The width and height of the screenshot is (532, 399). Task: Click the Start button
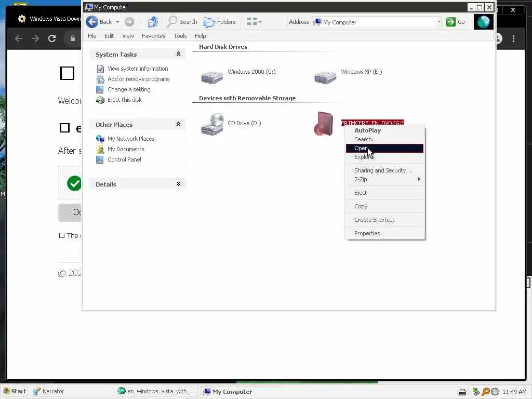click(14, 391)
